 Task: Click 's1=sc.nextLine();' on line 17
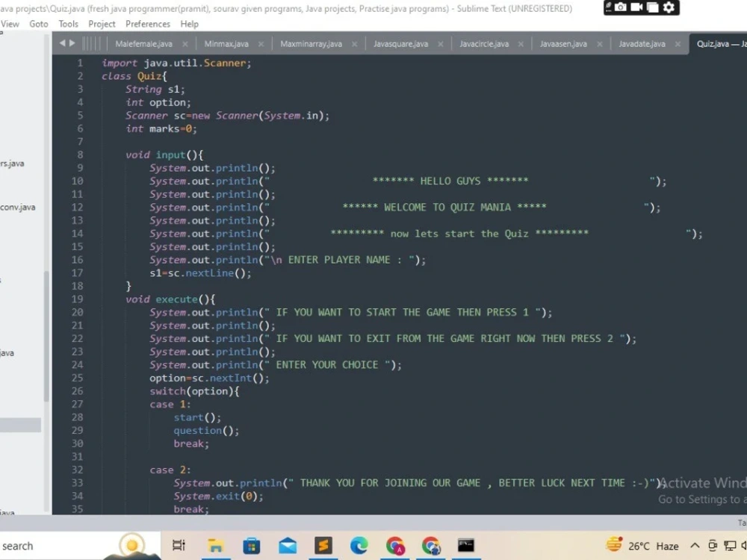click(x=200, y=273)
